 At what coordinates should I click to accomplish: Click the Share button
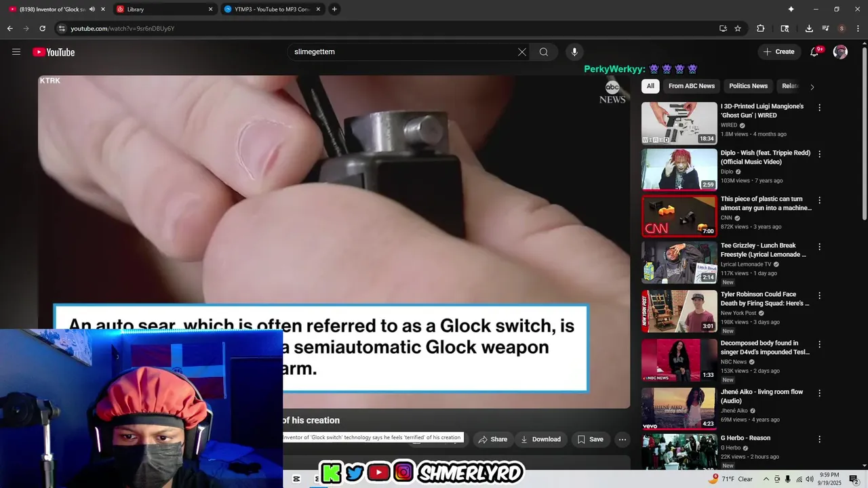tap(492, 439)
